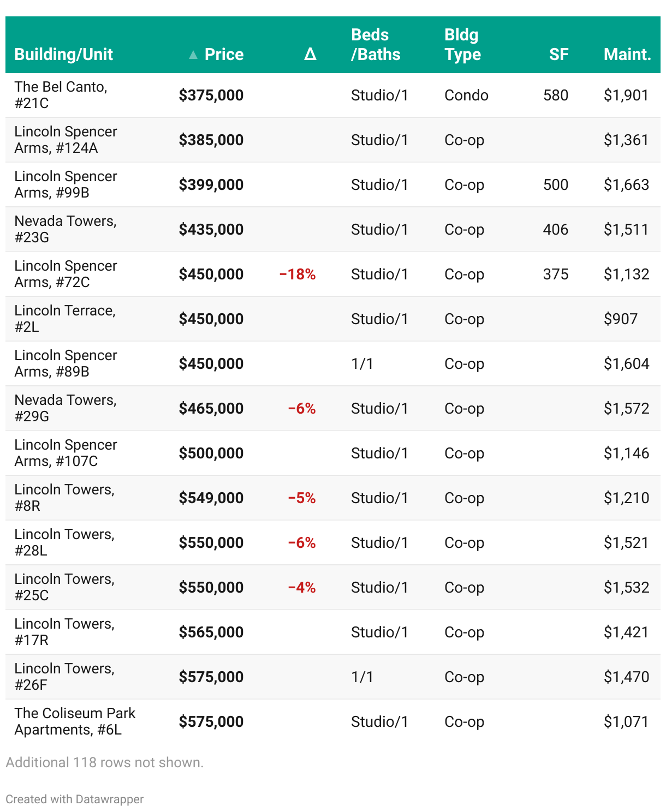Select The Coliseum Park Apartments, #6L
This screenshot has width=666, height=812.
[x=75, y=721]
